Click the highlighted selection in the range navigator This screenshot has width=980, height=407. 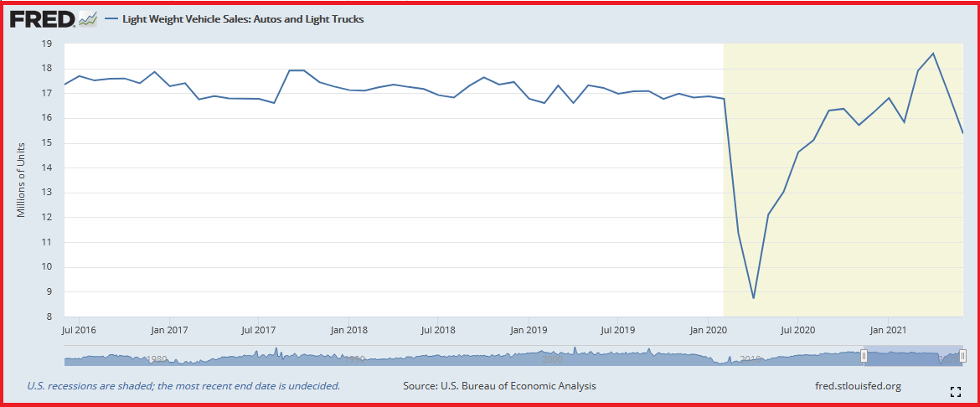(913, 356)
